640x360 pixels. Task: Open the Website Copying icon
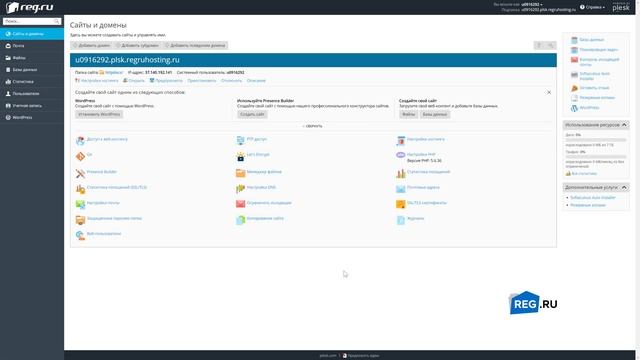(240, 220)
